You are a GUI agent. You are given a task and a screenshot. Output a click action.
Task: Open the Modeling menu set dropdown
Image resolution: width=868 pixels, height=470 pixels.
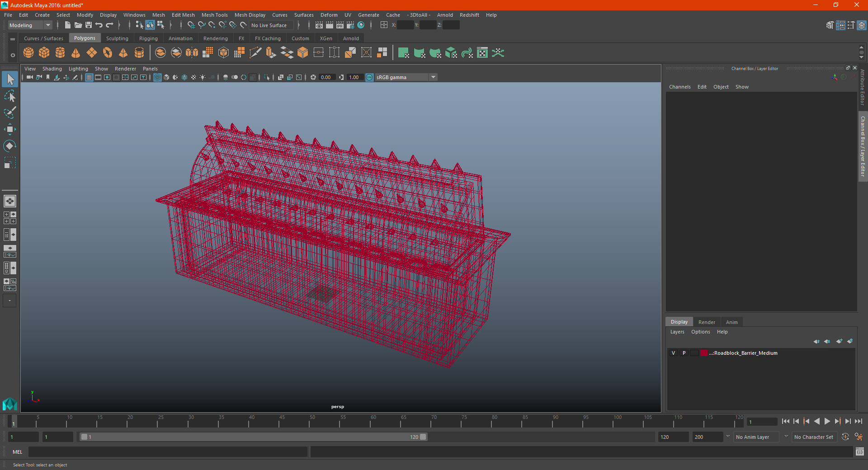click(30, 25)
